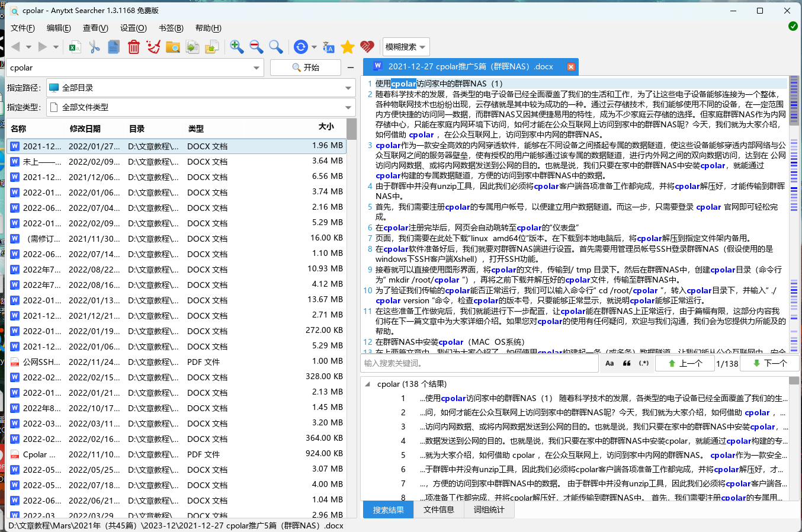The image size is (802, 532).
Task: Export results with the Excel icon
Action: point(75,47)
